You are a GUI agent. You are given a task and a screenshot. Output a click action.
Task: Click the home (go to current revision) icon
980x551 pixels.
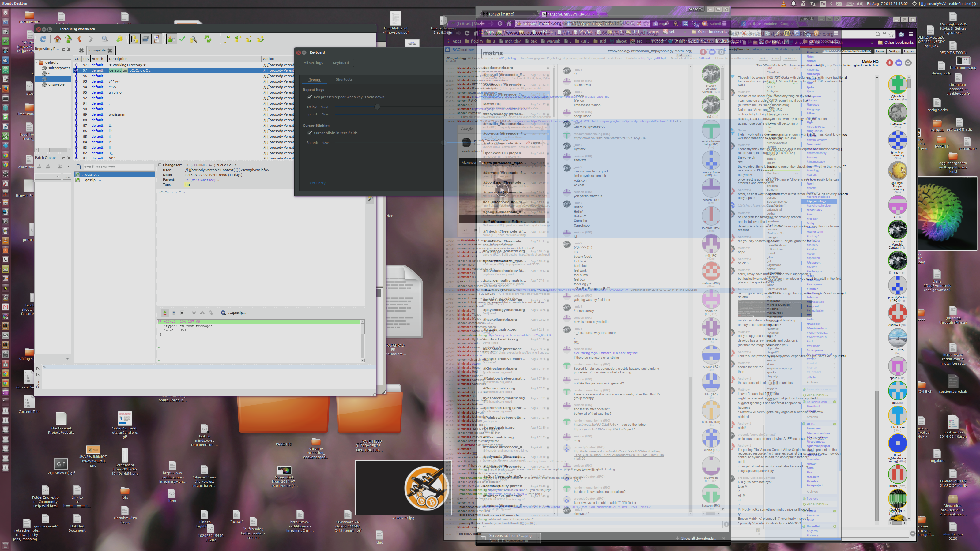pyautogui.click(x=57, y=39)
